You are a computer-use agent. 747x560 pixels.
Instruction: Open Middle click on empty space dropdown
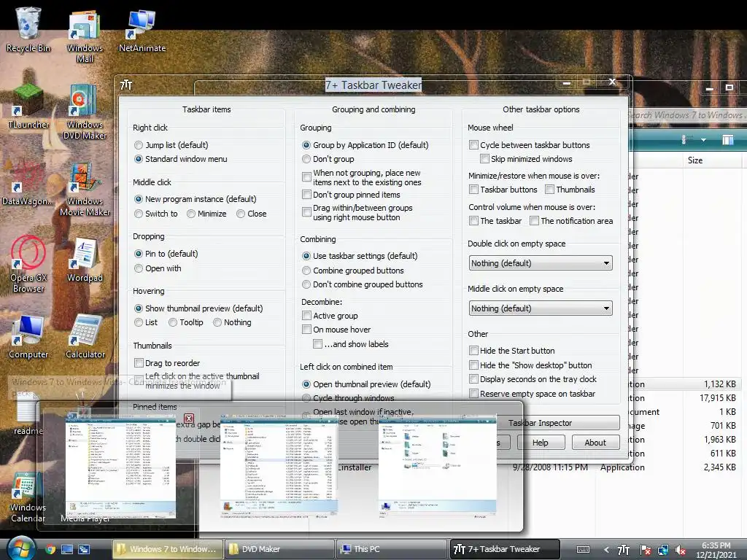click(541, 308)
